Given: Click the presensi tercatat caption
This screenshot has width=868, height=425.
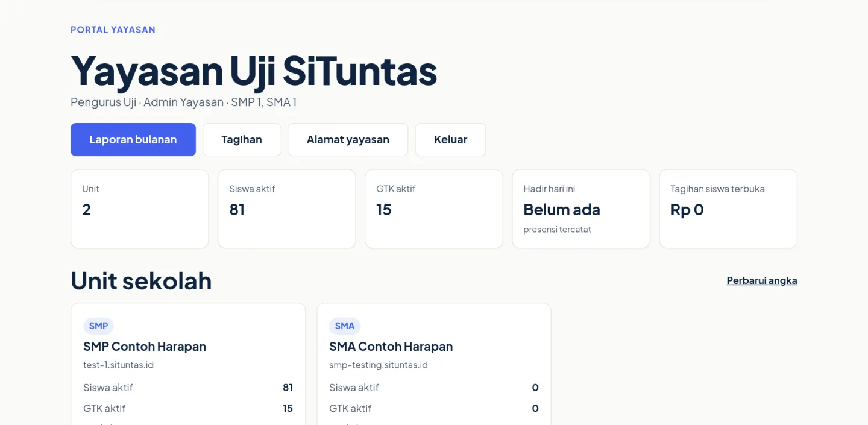Looking at the screenshot, I should click(x=557, y=230).
